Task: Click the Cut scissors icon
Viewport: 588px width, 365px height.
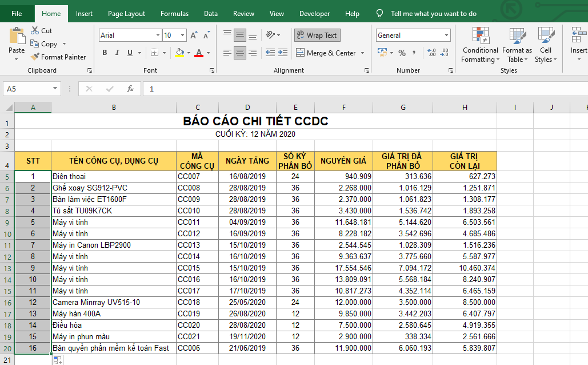Action: tap(35, 31)
